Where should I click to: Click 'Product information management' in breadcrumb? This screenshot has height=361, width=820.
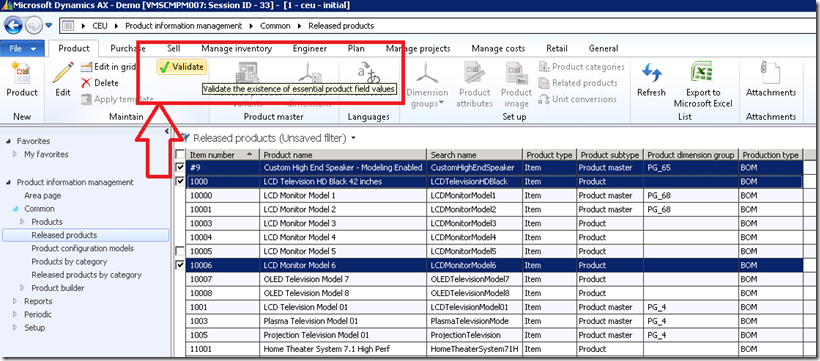click(184, 26)
